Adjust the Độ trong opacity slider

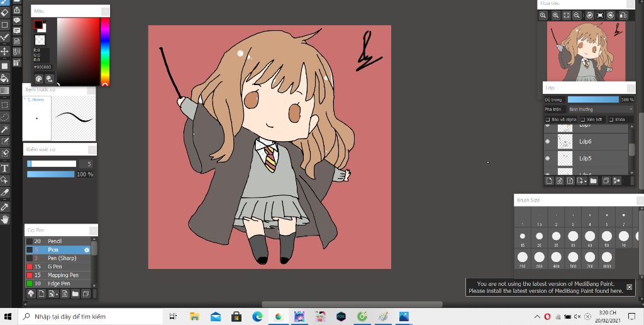593,100
